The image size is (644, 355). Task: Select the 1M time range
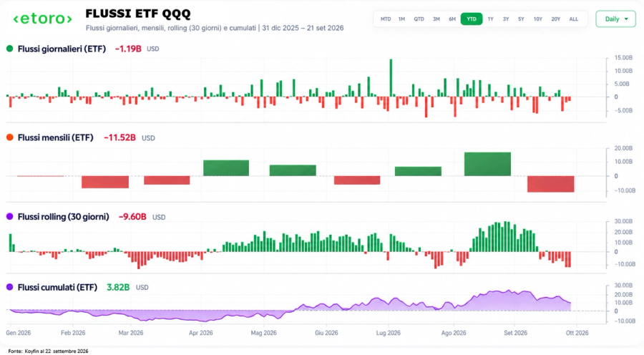(401, 19)
